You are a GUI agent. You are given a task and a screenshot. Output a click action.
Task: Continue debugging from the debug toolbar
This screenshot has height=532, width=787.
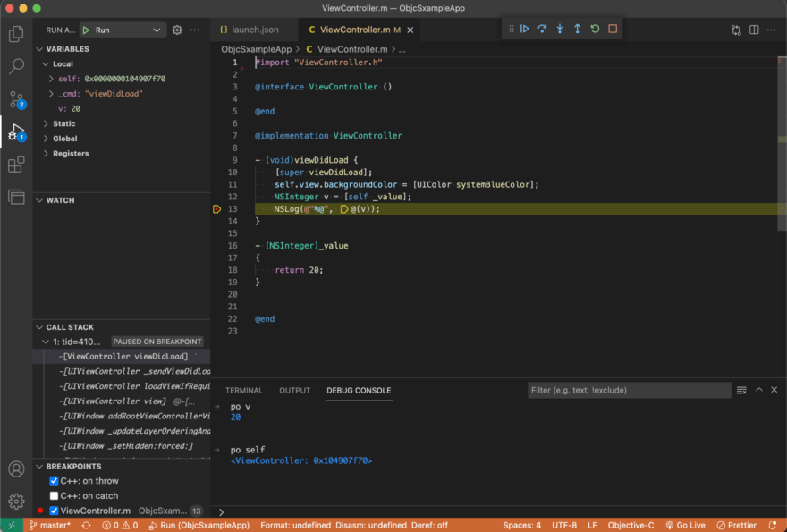click(524, 29)
